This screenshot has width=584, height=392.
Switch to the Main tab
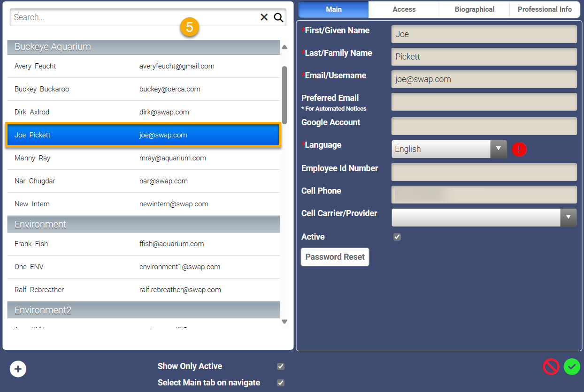click(x=334, y=9)
